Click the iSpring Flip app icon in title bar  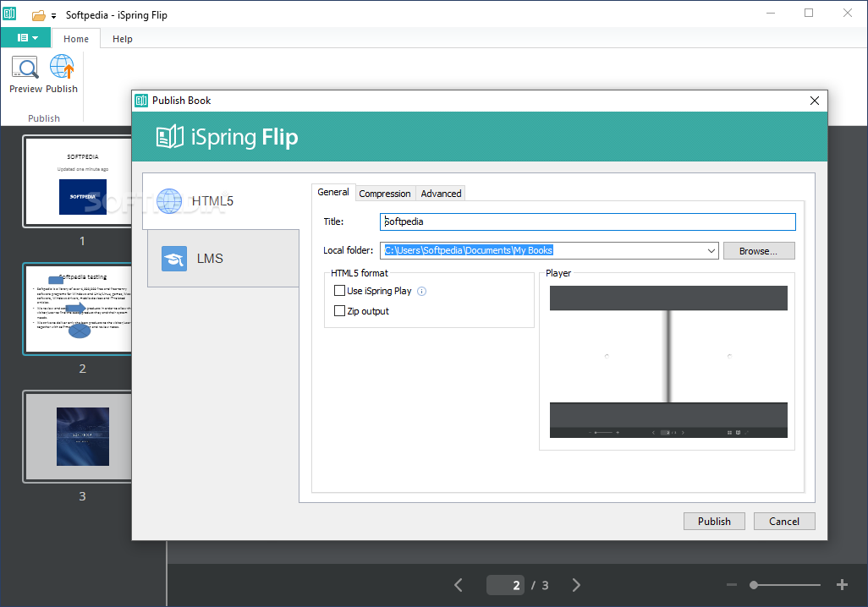tap(10, 14)
